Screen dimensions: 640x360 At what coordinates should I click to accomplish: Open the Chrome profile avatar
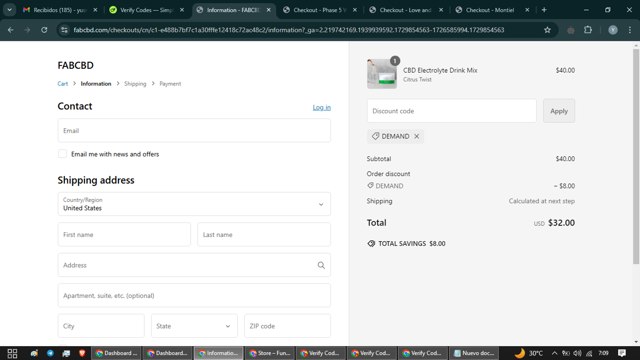click(613, 30)
